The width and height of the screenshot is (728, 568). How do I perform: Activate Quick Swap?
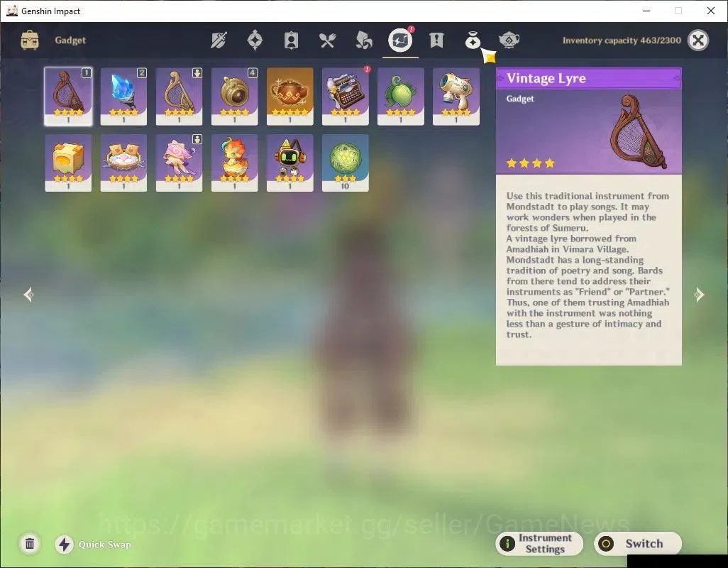93,545
